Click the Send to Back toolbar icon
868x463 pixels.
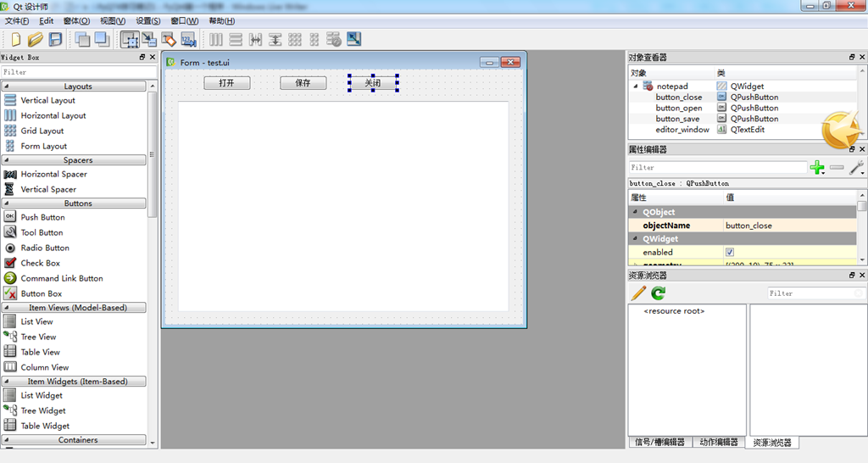82,39
